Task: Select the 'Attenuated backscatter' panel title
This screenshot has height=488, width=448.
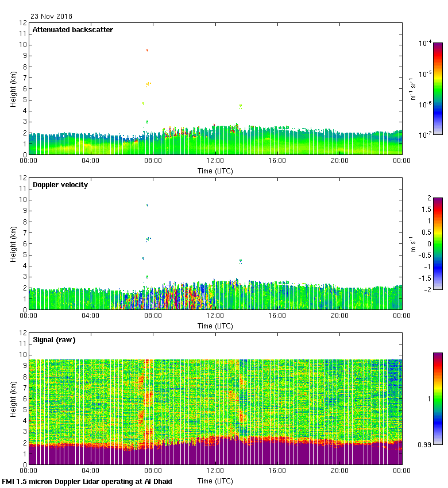Action: coord(72,29)
